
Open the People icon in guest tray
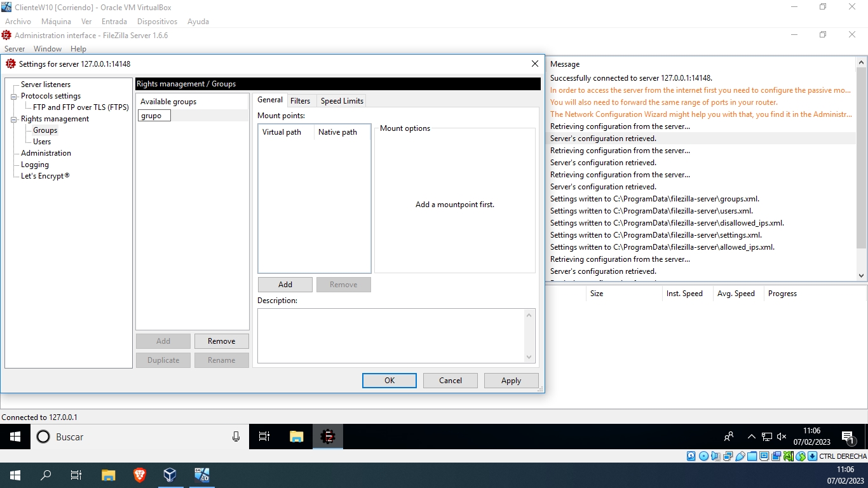point(729,437)
